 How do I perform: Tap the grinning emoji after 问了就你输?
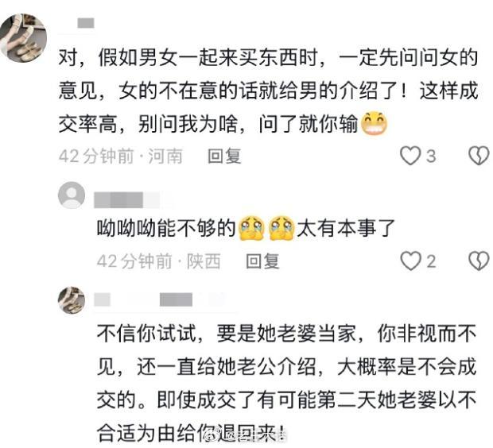coord(375,124)
